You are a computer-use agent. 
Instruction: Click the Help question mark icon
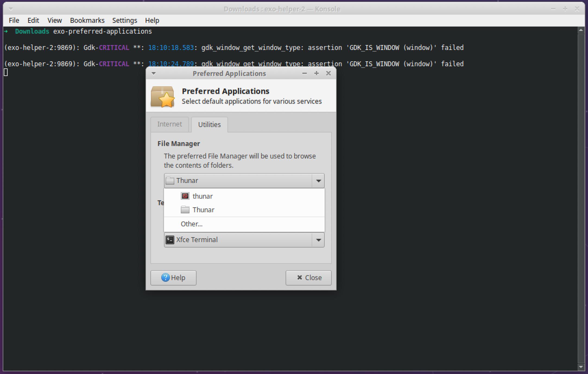pos(165,278)
